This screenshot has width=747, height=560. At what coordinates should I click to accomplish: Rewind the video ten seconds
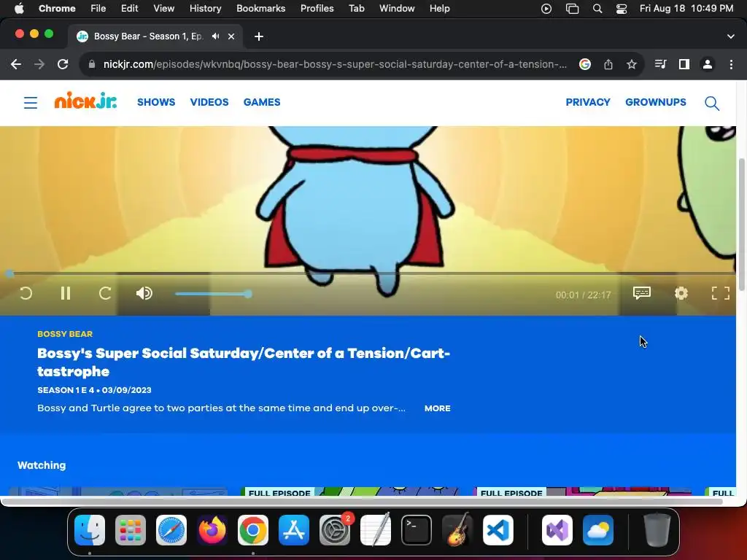[x=26, y=293]
